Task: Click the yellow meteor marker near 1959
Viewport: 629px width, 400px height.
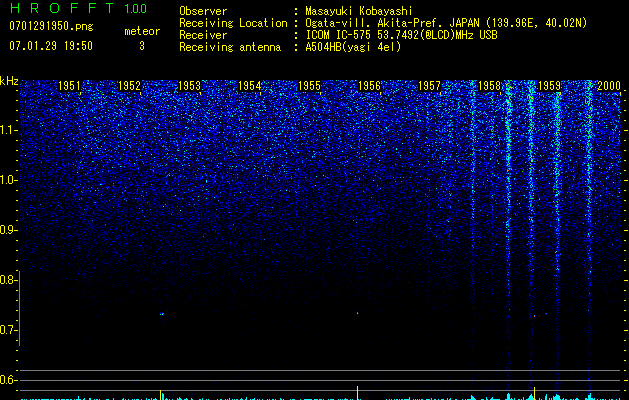Action: click(534, 393)
